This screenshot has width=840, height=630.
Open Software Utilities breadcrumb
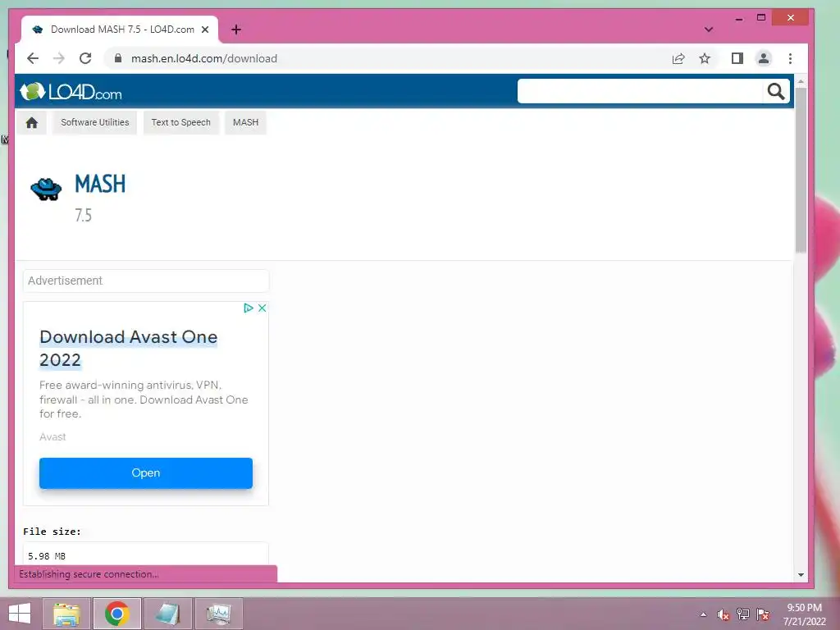[95, 123]
